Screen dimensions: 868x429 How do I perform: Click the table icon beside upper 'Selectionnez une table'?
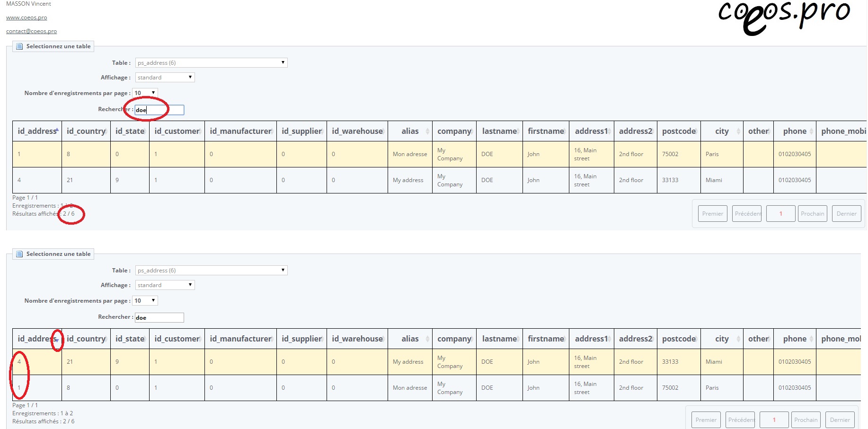coord(19,46)
